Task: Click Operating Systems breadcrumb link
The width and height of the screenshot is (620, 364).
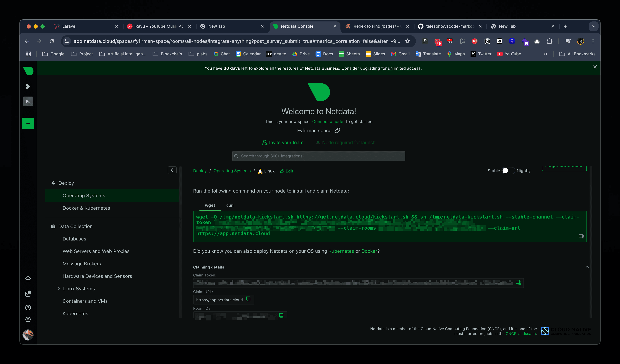Action: pyautogui.click(x=232, y=171)
